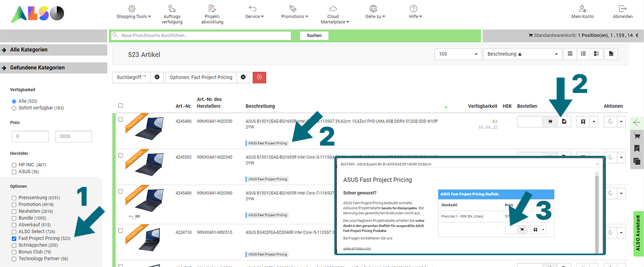Screen dimensions: 644x267
Task: Select Sofort verfügbar radio button
Action: 14,108
